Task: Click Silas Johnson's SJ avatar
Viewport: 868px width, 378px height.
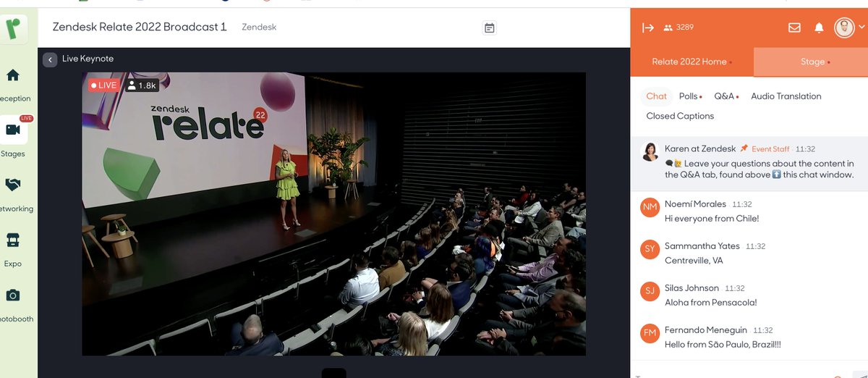Action: coord(650,291)
